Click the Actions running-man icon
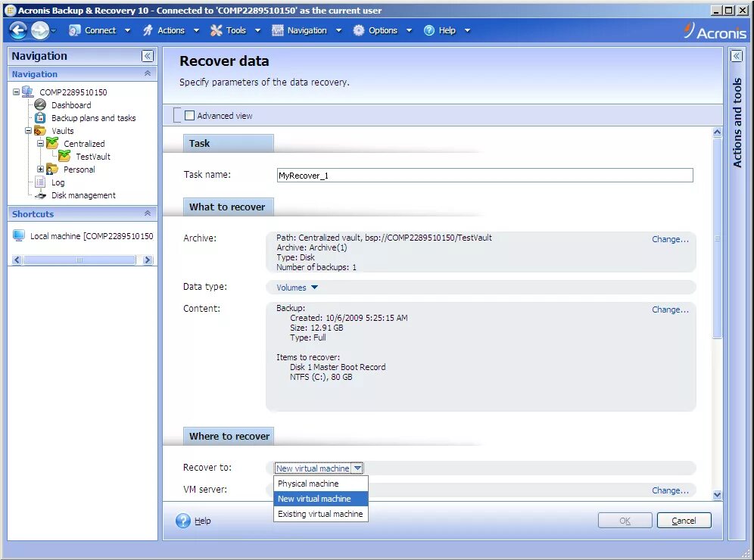The width and height of the screenshot is (754, 560). (148, 30)
